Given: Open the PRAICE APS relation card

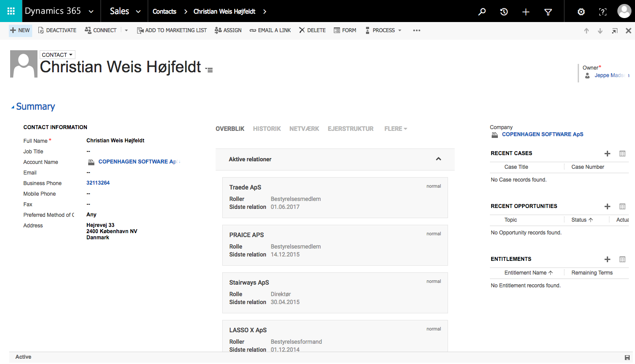Looking at the screenshot, I should [x=335, y=245].
